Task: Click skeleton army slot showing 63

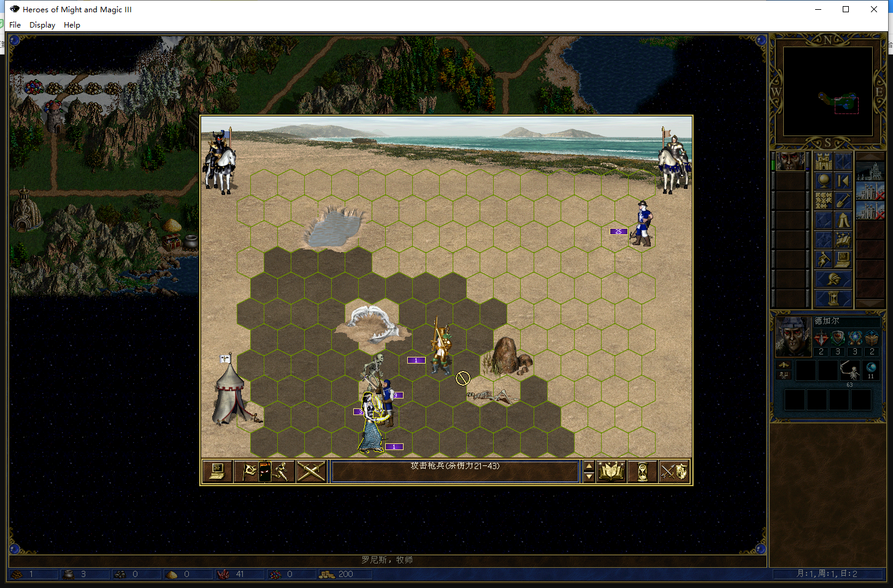Action: 849,371
